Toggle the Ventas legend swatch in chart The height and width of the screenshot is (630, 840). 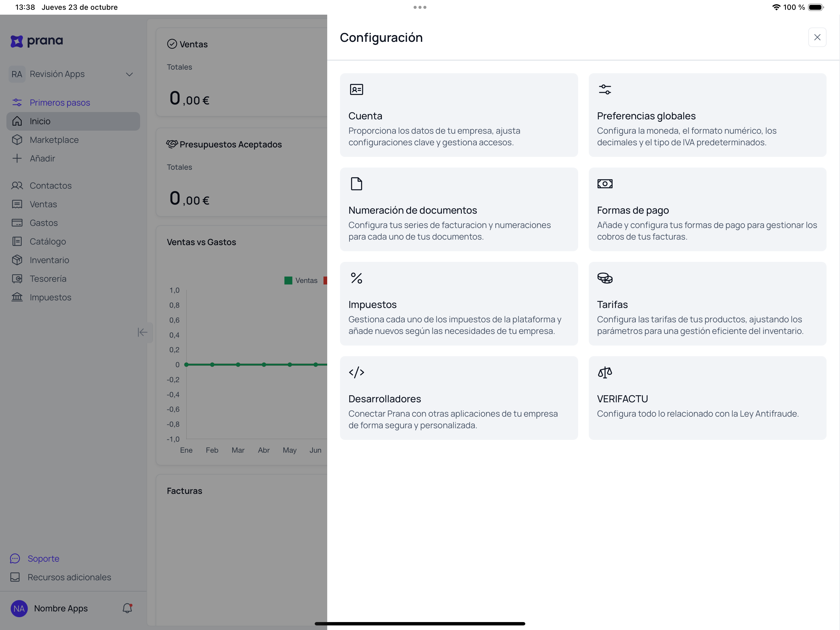(288, 281)
